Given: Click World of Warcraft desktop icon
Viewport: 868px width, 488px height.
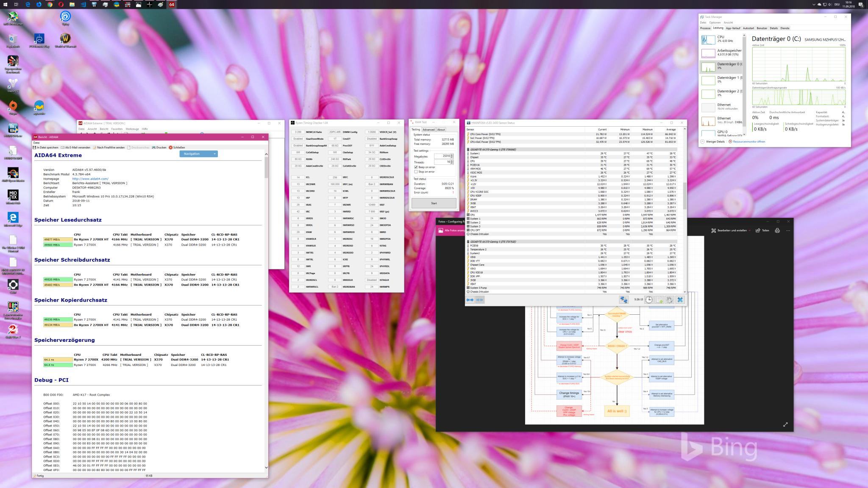Looking at the screenshot, I should coord(65,39).
